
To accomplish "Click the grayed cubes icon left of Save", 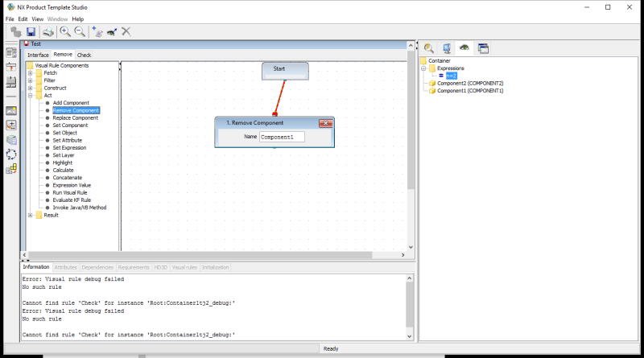I will click(x=16, y=31).
